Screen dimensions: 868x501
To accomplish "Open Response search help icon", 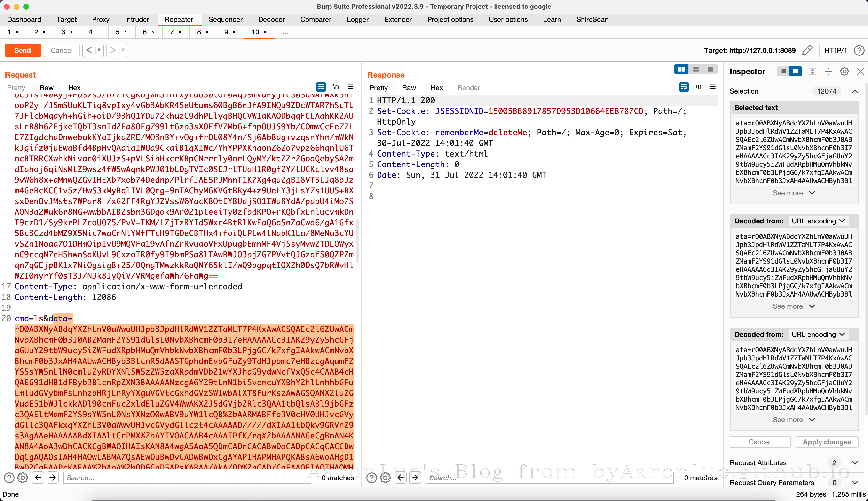I will [371, 478].
